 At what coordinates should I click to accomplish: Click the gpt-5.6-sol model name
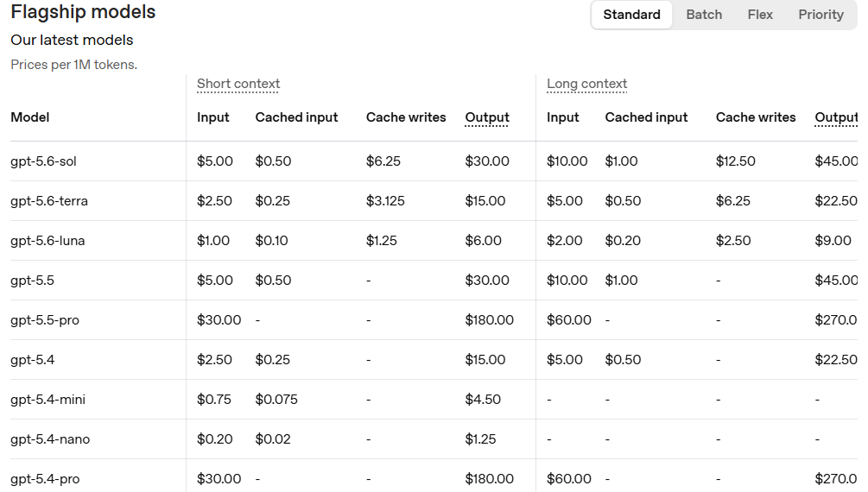pos(43,161)
